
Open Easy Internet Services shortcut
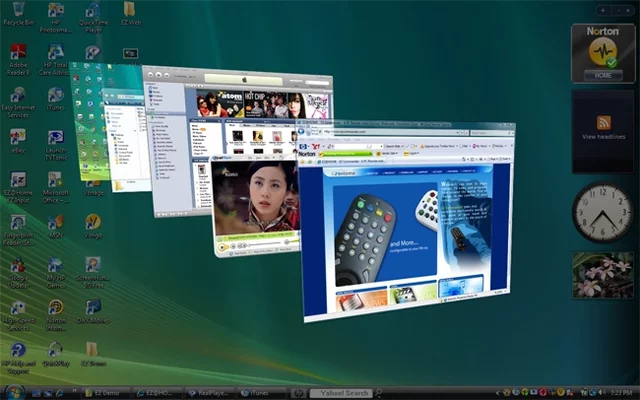pyautogui.click(x=18, y=102)
